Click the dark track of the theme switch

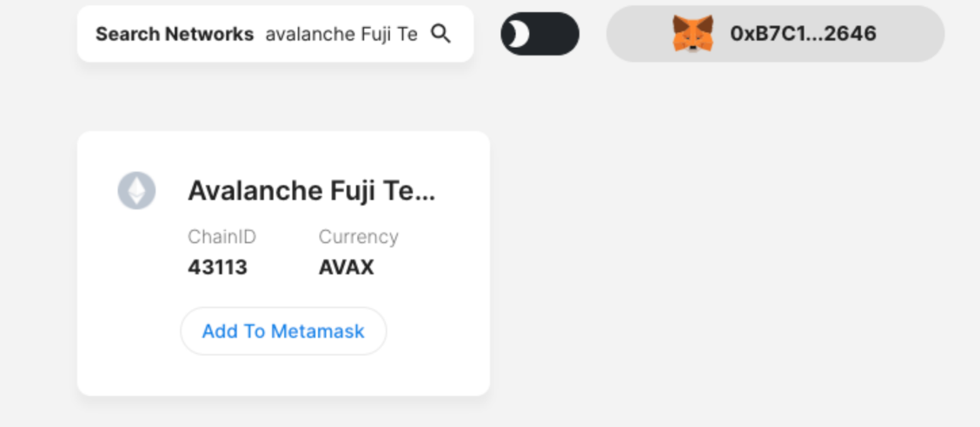coord(556,34)
